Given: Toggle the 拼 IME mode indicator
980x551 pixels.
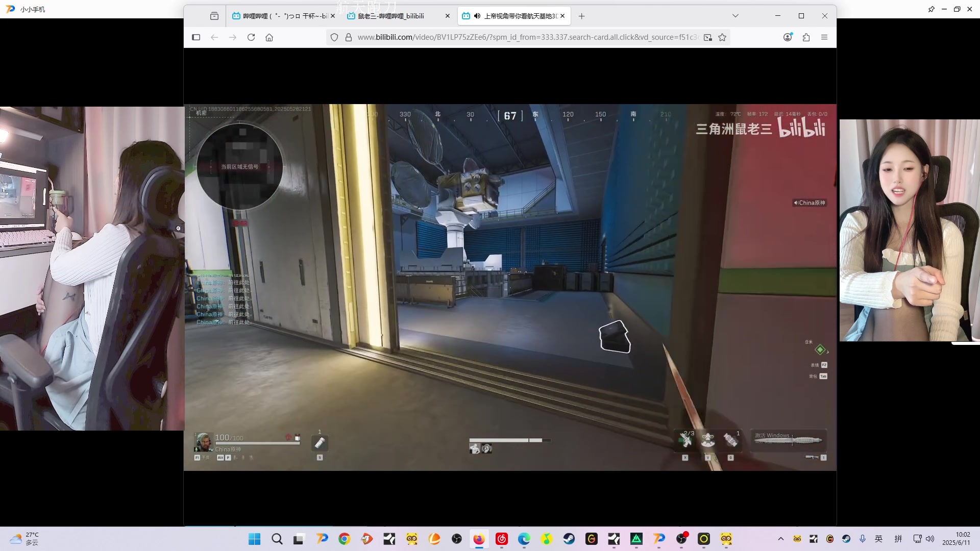Looking at the screenshot, I should [x=898, y=539].
